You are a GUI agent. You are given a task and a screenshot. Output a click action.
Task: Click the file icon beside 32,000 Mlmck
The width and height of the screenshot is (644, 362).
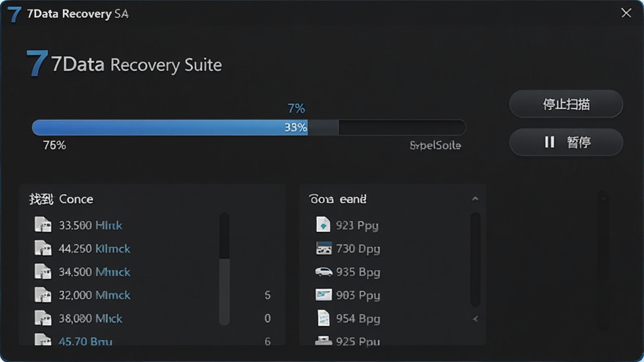click(43, 295)
